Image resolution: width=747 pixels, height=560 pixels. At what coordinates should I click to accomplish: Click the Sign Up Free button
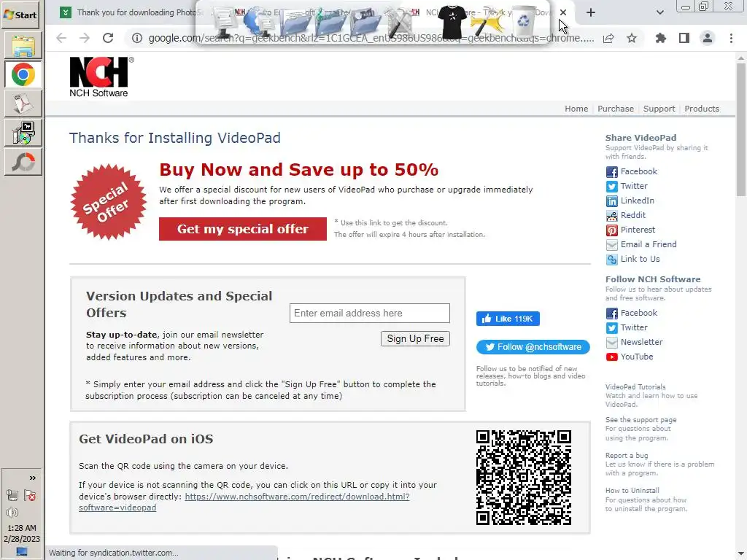click(x=415, y=338)
